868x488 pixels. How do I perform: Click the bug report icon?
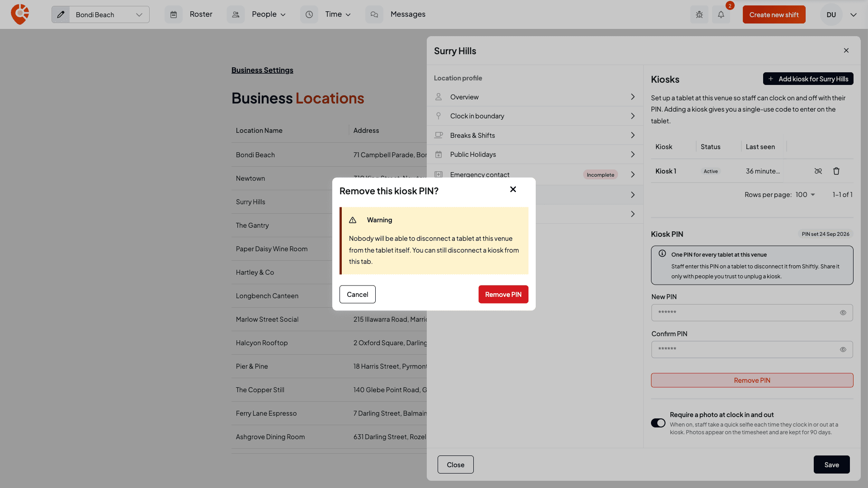(699, 14)
